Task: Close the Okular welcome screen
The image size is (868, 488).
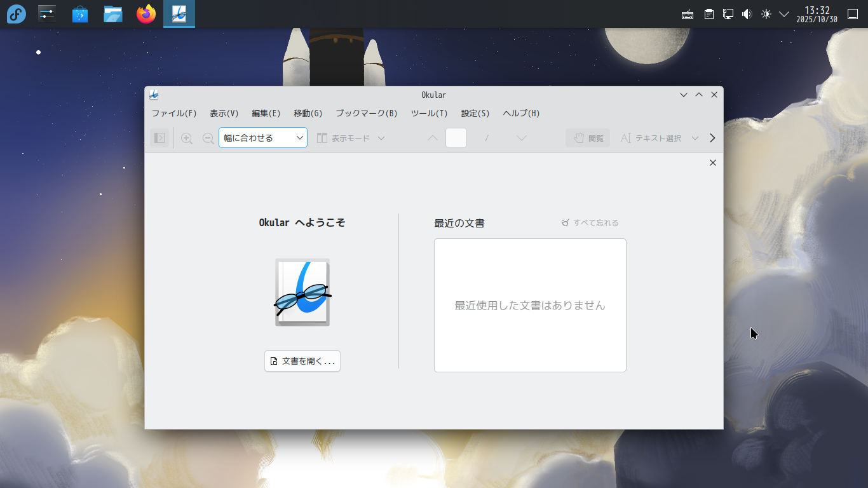Action: click(713, 163)
